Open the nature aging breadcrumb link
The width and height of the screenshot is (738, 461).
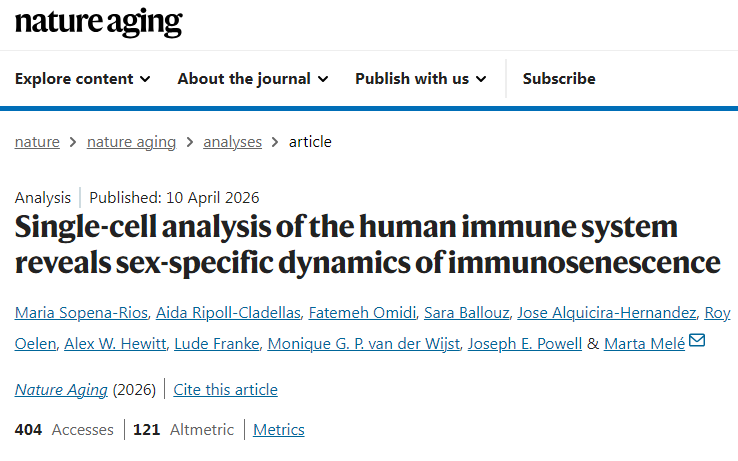[x=131, y=142]
